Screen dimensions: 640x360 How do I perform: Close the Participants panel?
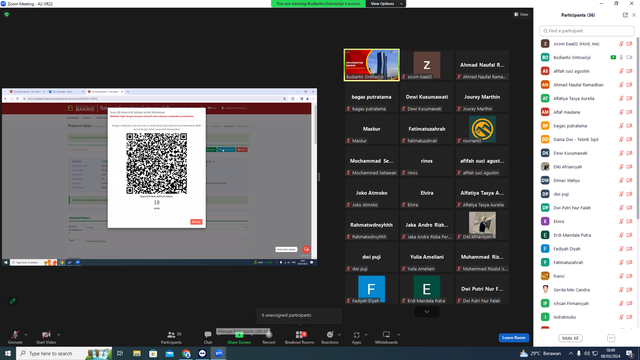[634, 15]
